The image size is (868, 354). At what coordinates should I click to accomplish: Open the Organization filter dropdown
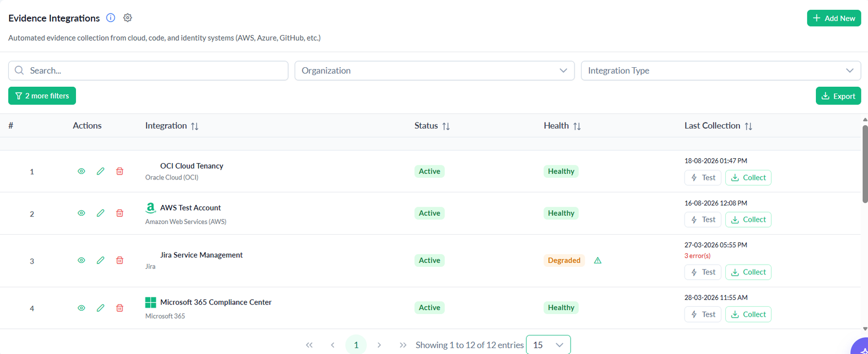pyautogui.click(x=435, y=70)
